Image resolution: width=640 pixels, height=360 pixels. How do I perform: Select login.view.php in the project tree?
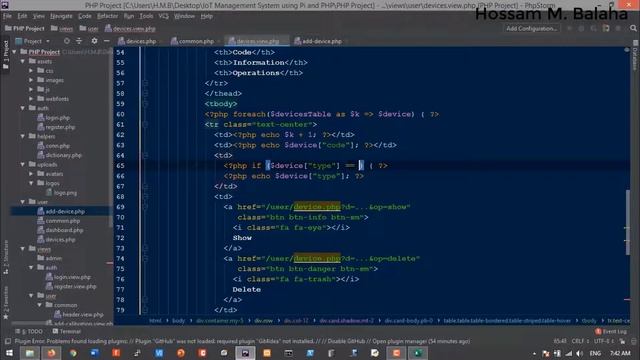pos(68,277)
